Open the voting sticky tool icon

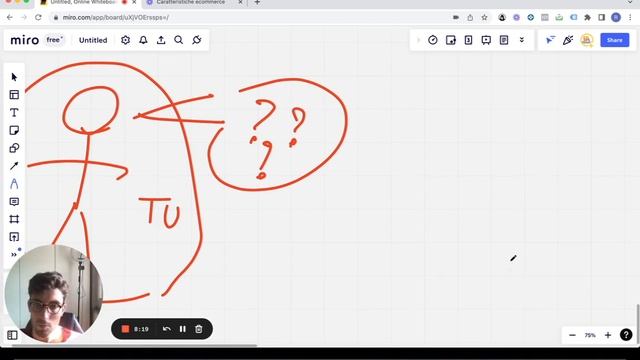coord(451,40)
